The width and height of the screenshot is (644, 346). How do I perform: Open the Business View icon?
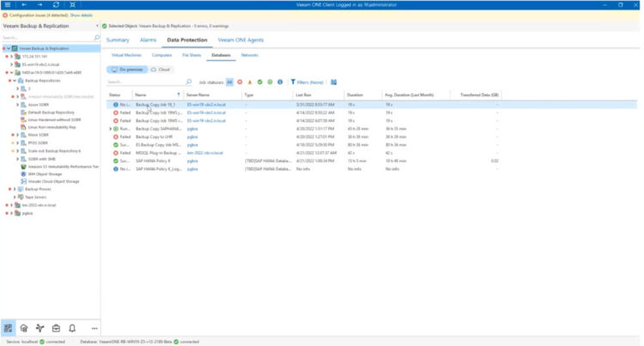pos(39,328)
